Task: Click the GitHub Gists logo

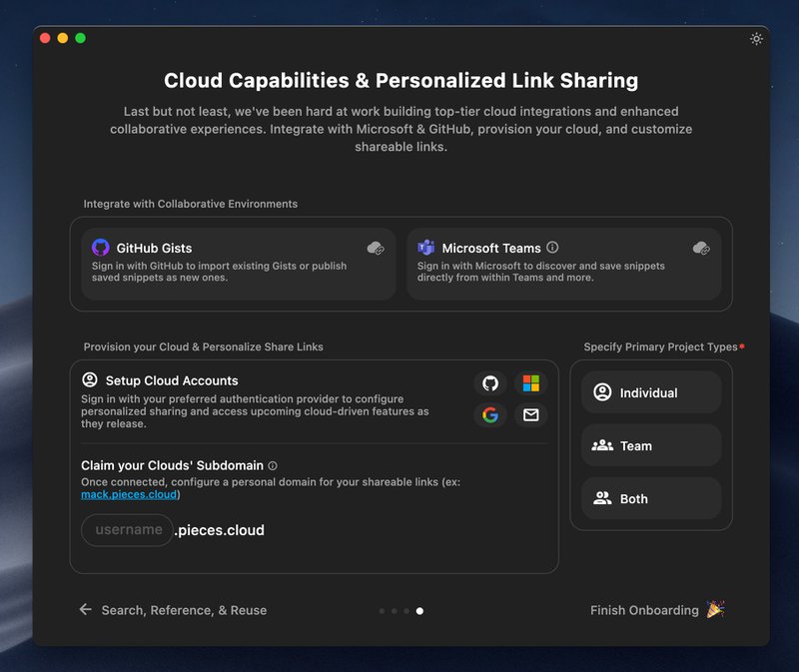Action: (x=100, y=248)
